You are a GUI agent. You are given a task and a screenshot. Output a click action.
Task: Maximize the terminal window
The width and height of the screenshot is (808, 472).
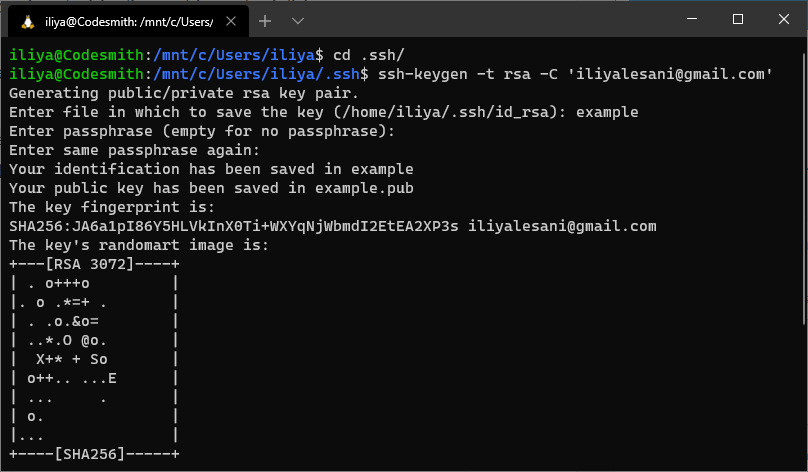pyautogui.click(x=738, y=19)
